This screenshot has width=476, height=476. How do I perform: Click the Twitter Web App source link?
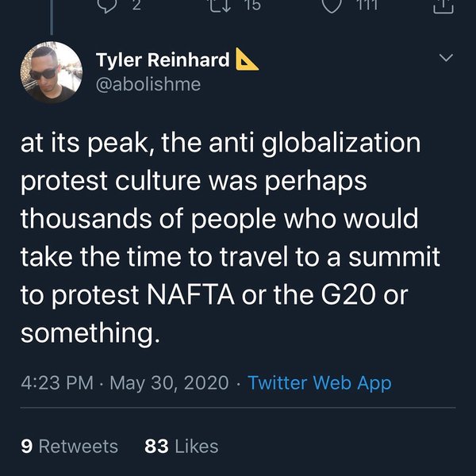point(320,382)
